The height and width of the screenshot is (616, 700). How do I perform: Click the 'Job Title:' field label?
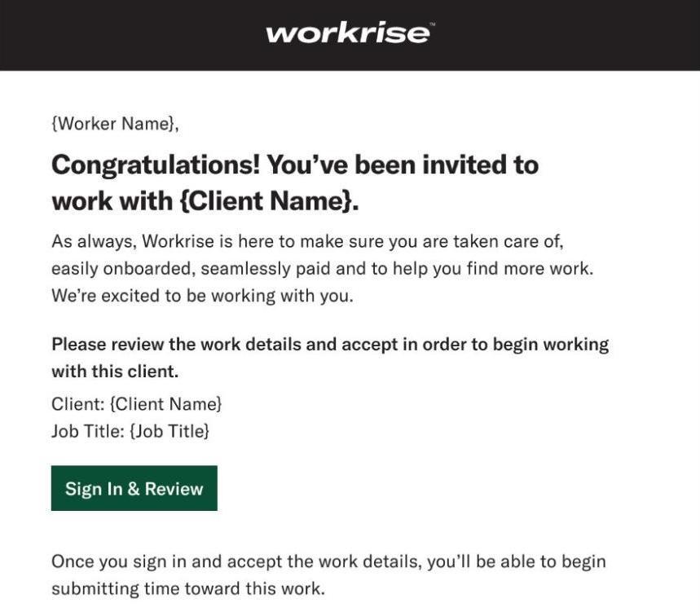(88, 431)
